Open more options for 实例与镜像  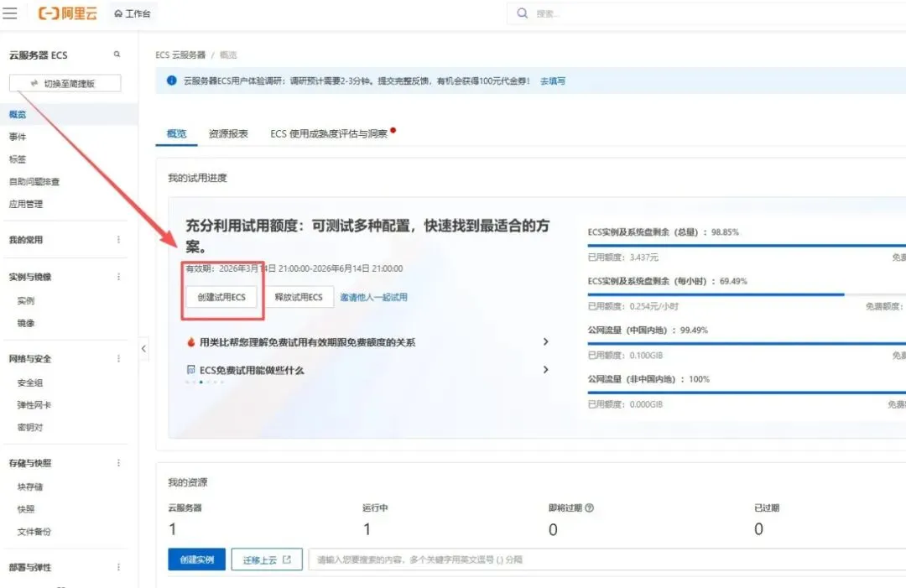pos(118,277)
